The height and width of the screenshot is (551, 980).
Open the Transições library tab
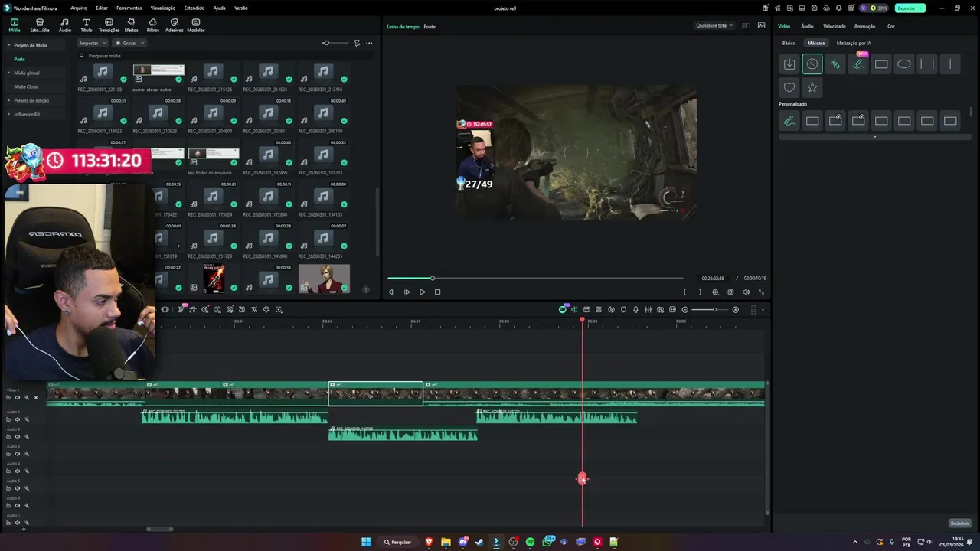pyautogui.click(x=109, y=25)
